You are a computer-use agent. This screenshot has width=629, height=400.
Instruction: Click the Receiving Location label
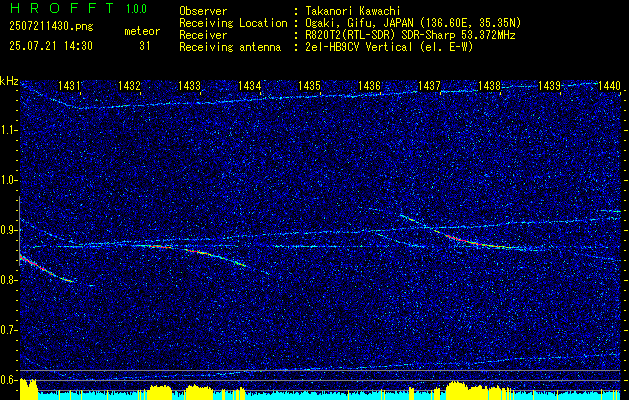coord(233,23)
